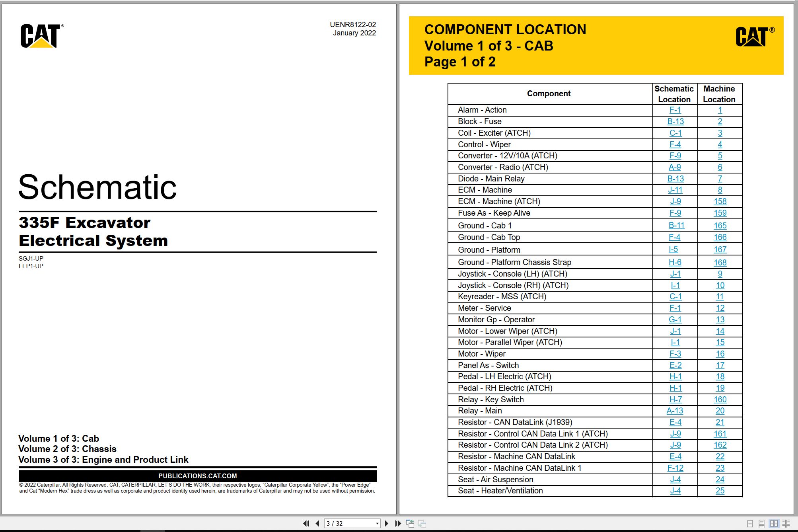Open machine location 1 for Alarm - Action
The height and width of the screenshot is (532, 798).
pyautogui.click(x=720, y=110)
